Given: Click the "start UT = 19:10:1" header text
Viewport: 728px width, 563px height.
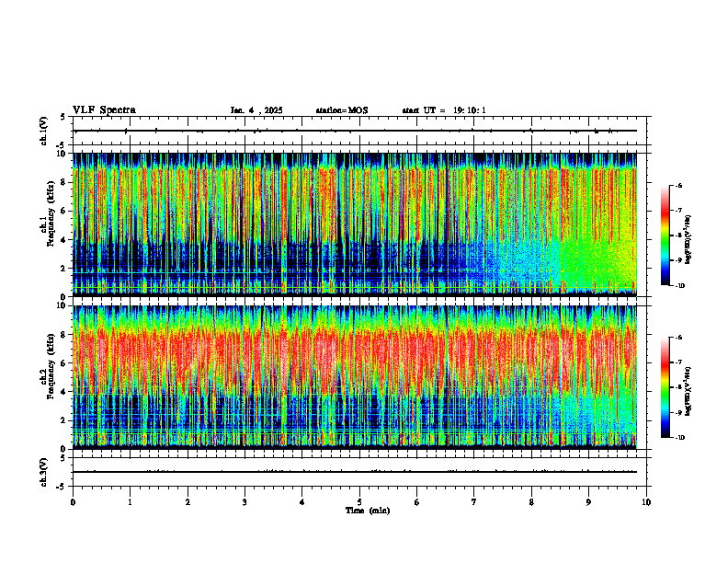Looking at the screenshot, I should pyautogui.click(x=444, y=110).
